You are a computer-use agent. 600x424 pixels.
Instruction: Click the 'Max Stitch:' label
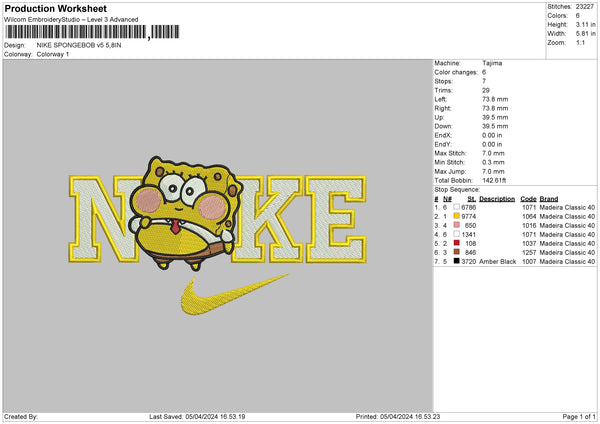point(450,153)
